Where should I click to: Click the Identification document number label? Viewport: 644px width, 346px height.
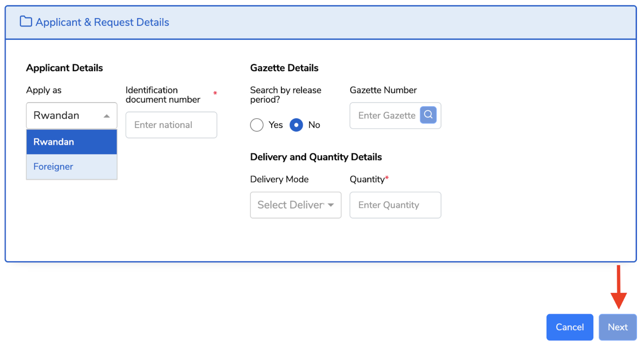point(163,95)
